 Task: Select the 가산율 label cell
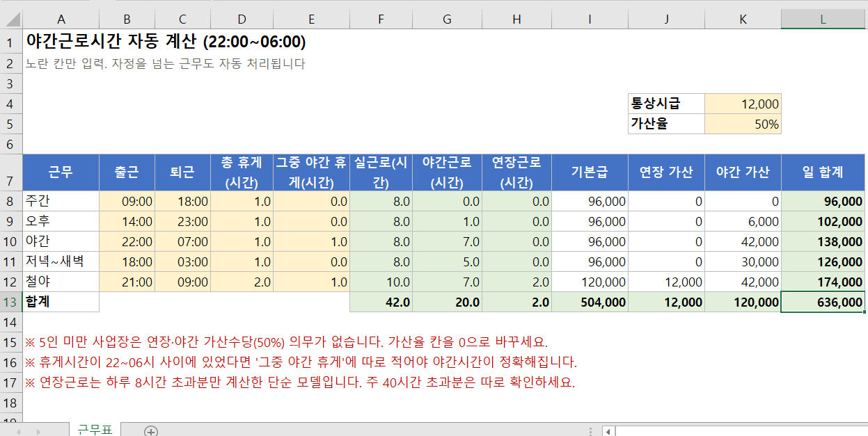666,124
